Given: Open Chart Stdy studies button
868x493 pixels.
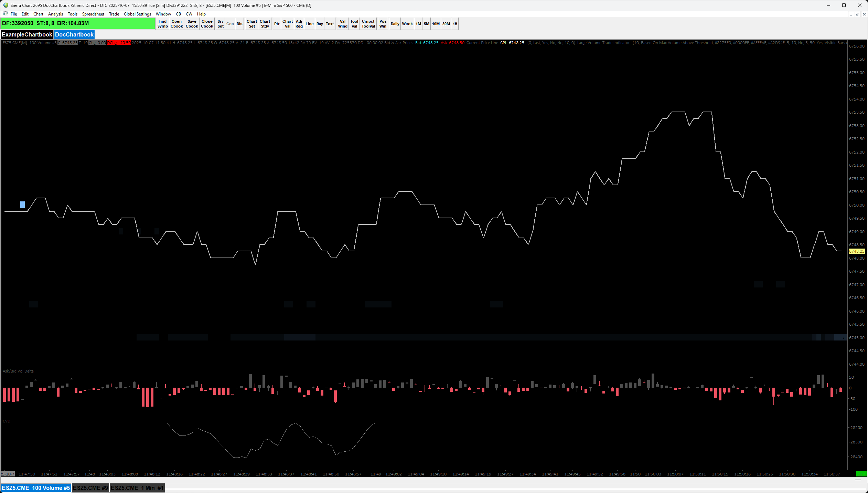Looking at the screenshot, I should click(265, 24).
